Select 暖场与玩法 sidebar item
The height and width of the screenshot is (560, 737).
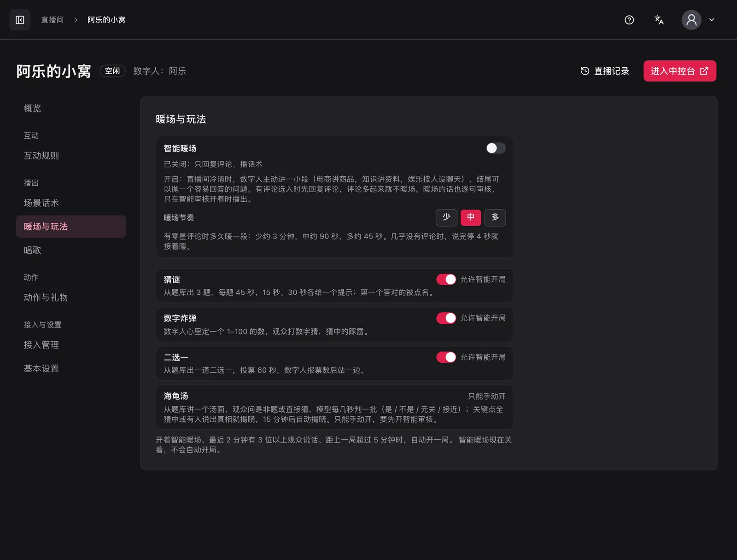point(71,227)
